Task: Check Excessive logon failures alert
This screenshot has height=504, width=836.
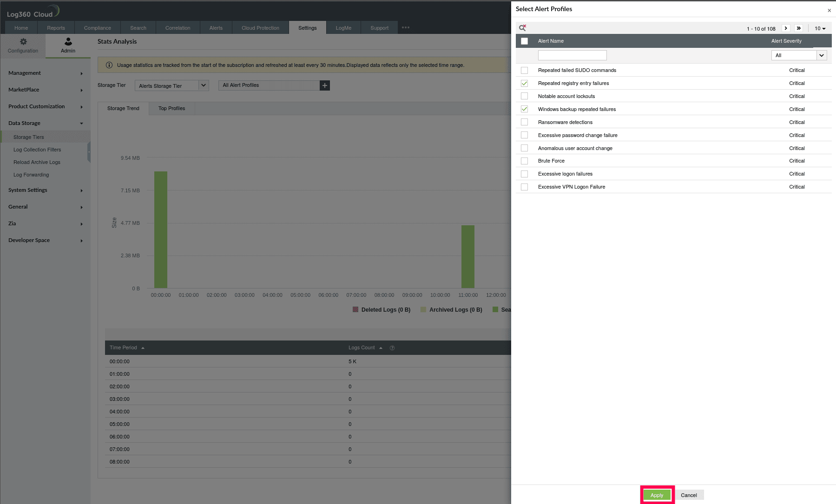Action: 524,174
